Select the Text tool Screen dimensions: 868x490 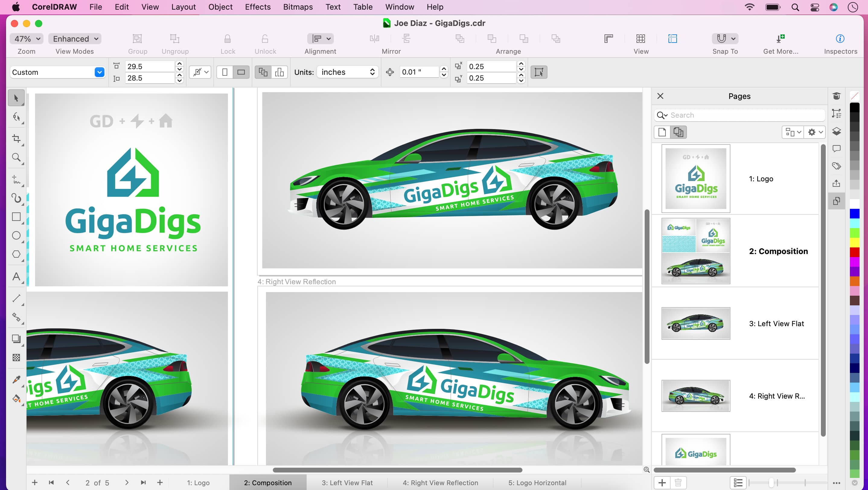pos(16,277)
